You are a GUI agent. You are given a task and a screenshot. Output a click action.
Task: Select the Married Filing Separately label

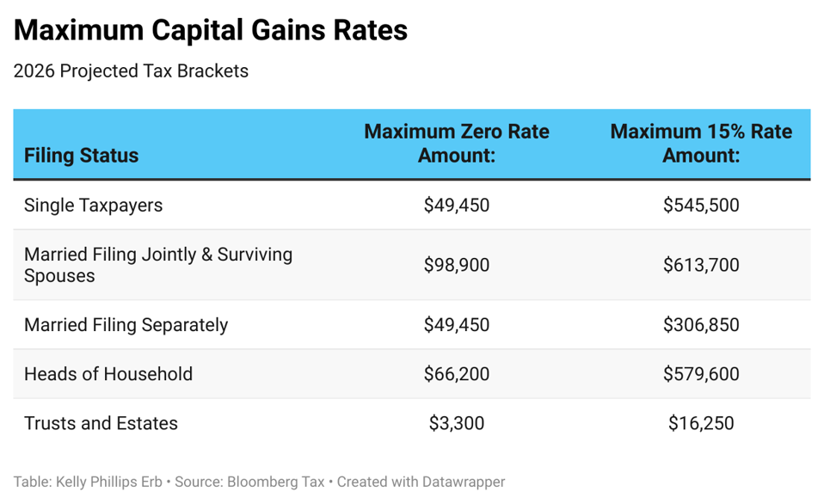[x=126, y=325]
